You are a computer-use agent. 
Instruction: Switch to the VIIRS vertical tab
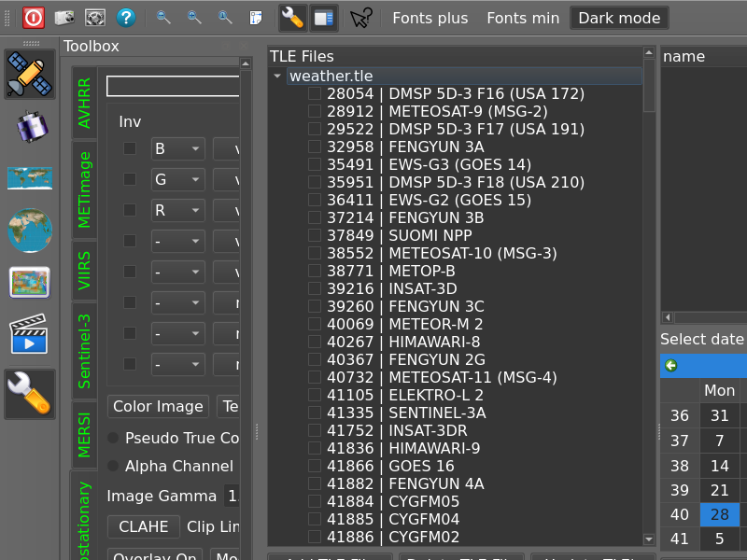(x=84, y=271)
